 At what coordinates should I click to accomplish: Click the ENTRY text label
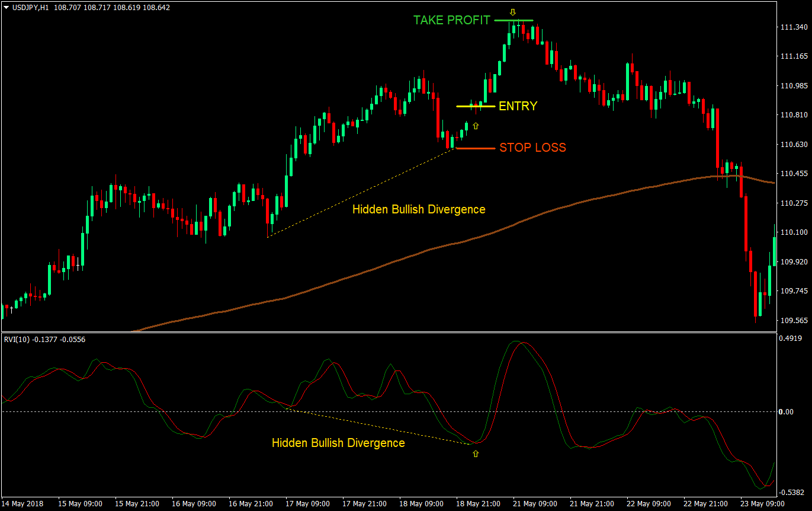(518, 106)
